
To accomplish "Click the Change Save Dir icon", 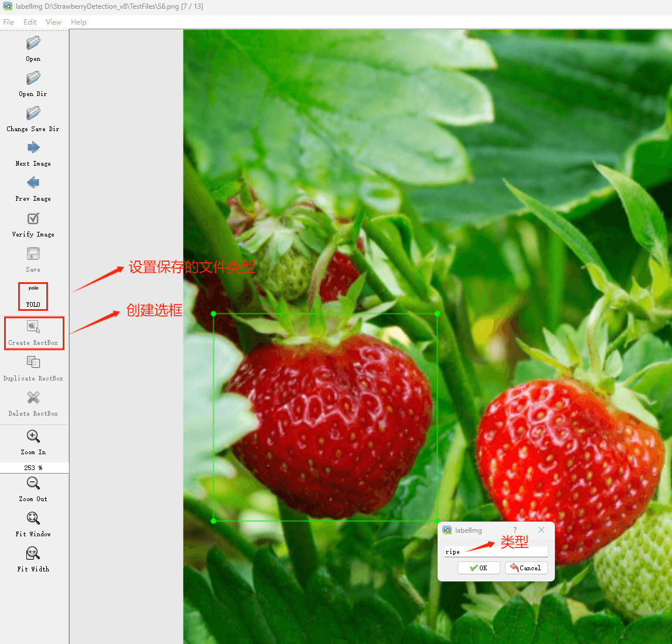I will tap(33, 114).
